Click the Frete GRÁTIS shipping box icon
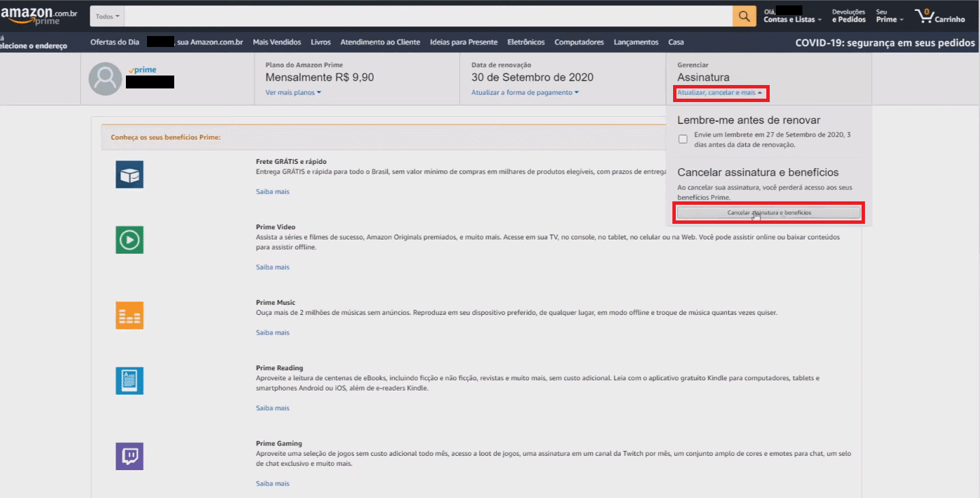This screenshot has height=498, width=980. [129, 174]
